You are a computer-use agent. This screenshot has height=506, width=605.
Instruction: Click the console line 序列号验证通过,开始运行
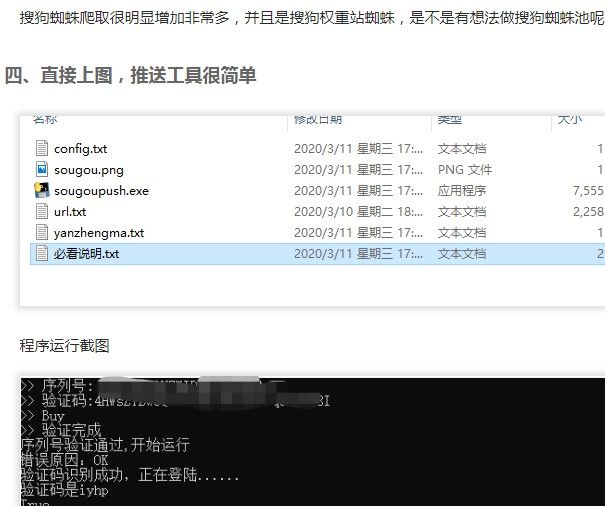[105, 445]
